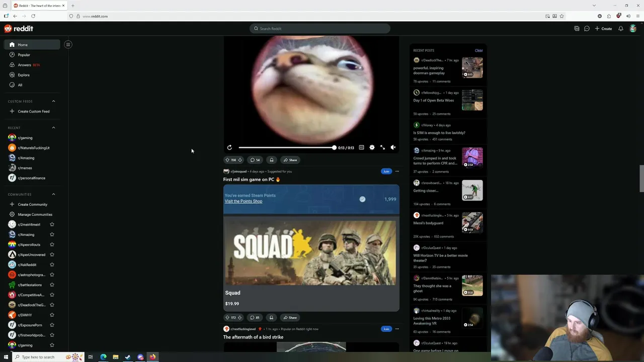Screen dimensions: 644x362
Task: Click the Squad game banner image
Action: point(310,253)
